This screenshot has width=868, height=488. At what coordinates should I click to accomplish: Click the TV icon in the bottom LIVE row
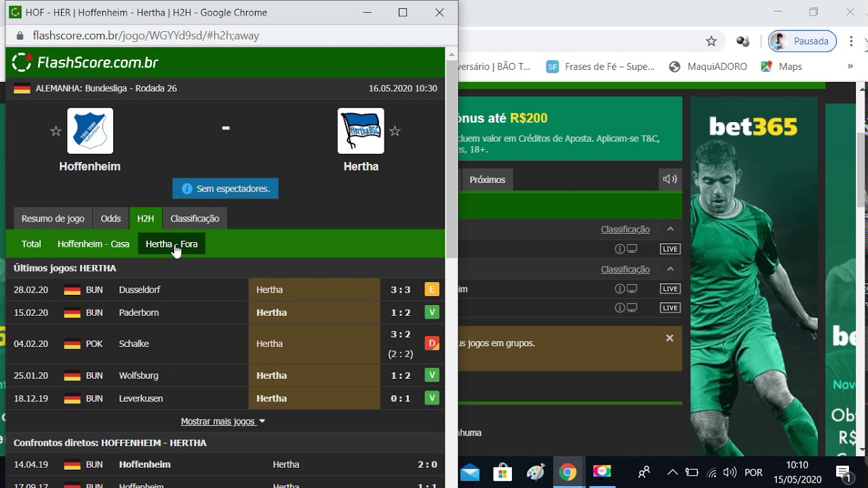point(632,308)
